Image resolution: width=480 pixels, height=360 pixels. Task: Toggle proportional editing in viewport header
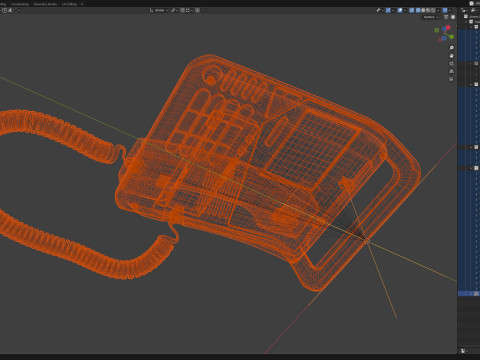click(198, 10)
